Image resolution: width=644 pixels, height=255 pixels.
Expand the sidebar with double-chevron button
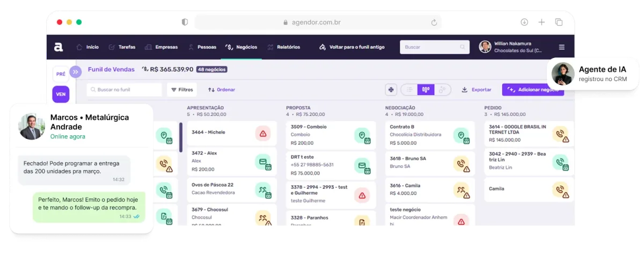(x=76, y=71)
